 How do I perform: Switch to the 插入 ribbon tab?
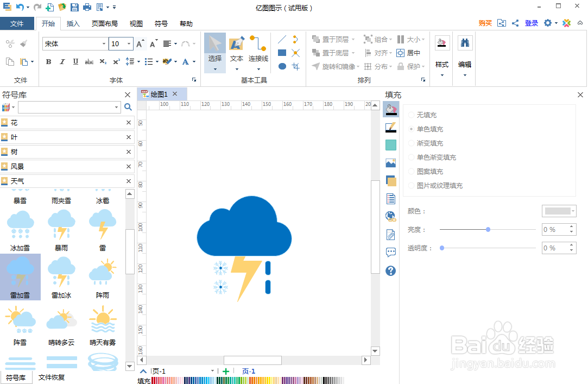coord(73,23)
